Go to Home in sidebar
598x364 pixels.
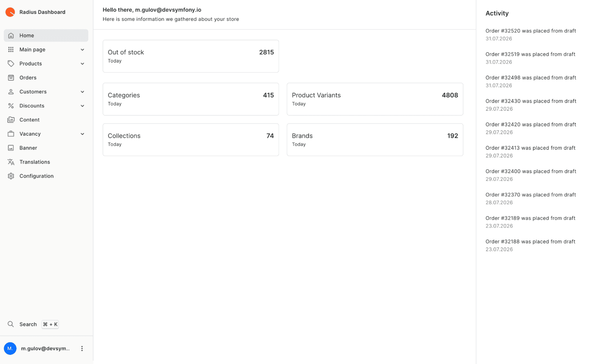point(46,35)
